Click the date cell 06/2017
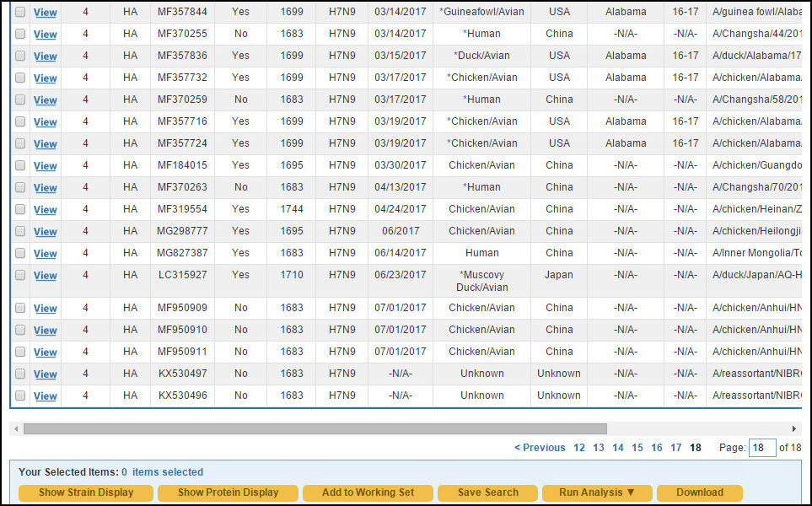The width and height of the screenshot is (812, 506). coord(401,231)
